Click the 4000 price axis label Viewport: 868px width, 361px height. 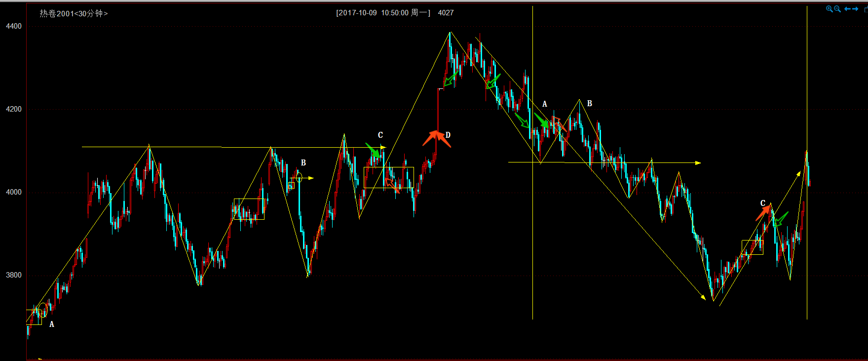(14, 192)
